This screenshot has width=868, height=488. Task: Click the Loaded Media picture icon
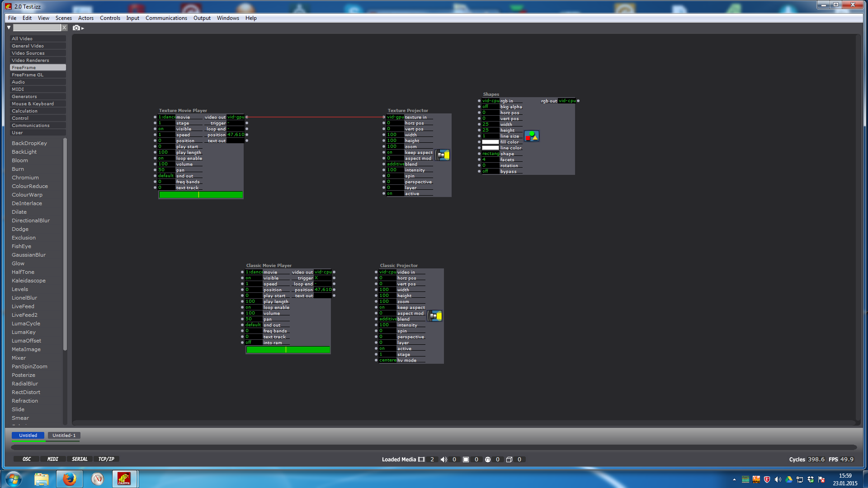point(466,460)
